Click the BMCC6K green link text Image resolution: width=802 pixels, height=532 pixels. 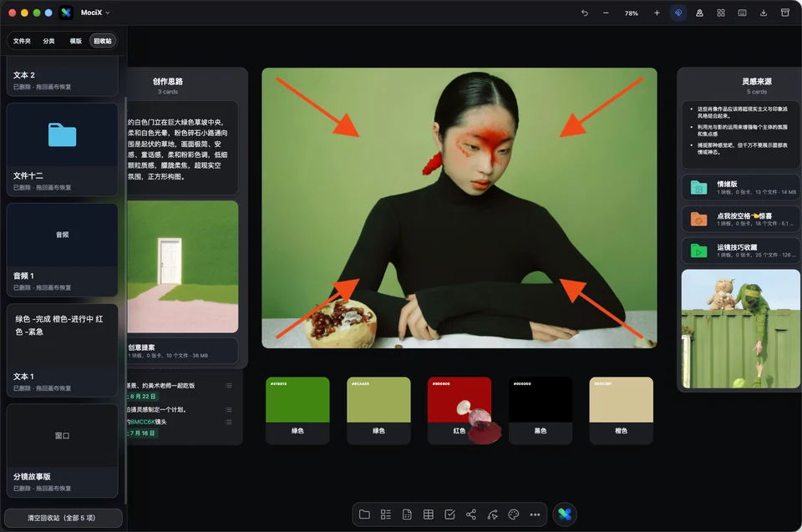[142, 422]
